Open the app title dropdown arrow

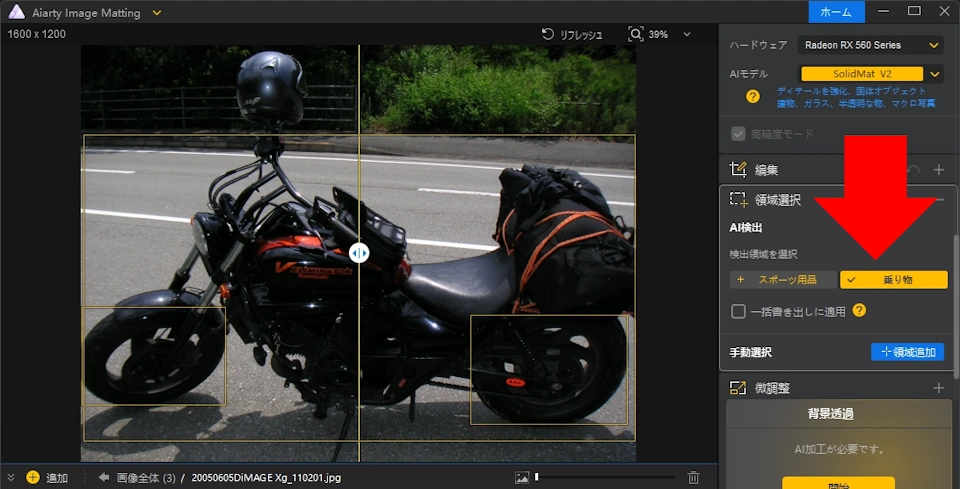tap(157, 12)
